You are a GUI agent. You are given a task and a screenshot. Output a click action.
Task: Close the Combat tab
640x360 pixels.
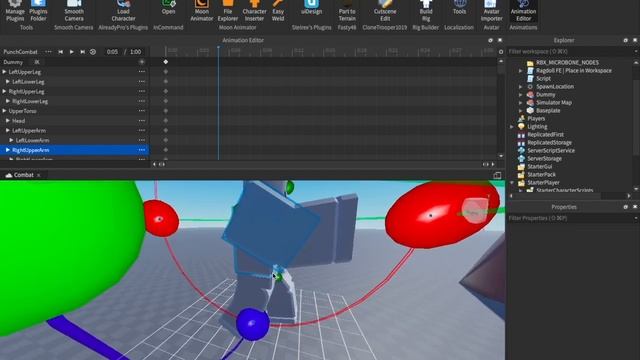39,176
